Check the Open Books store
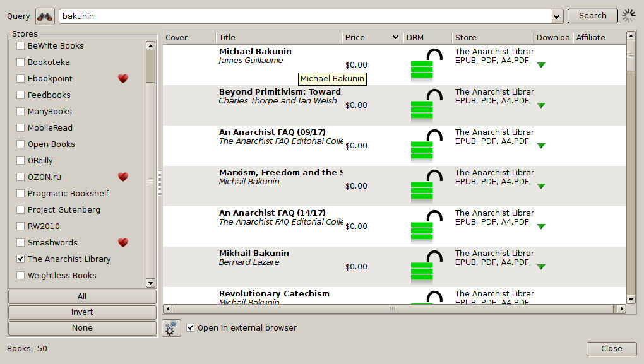 [x=20, y=144]
